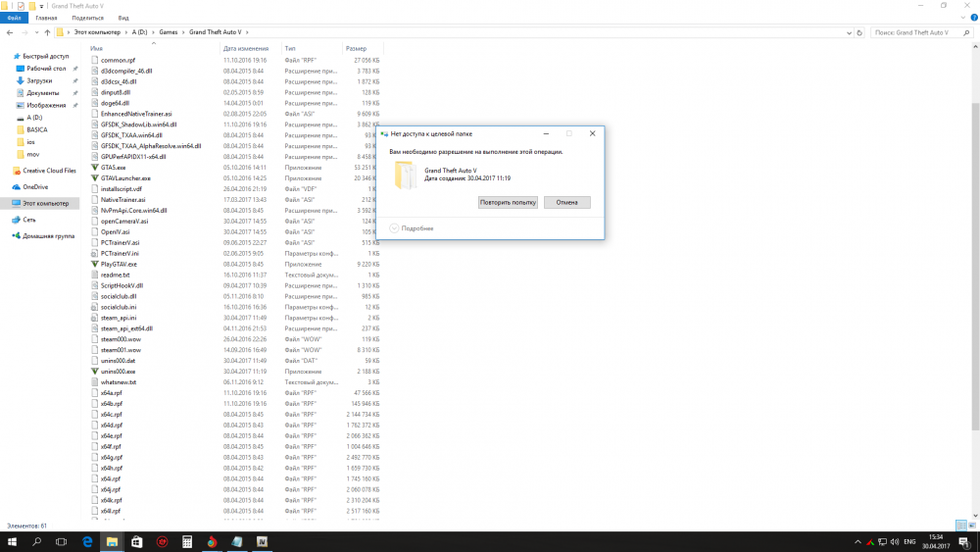Open Creative Cloud Files in sidebar

pos(51,171)
